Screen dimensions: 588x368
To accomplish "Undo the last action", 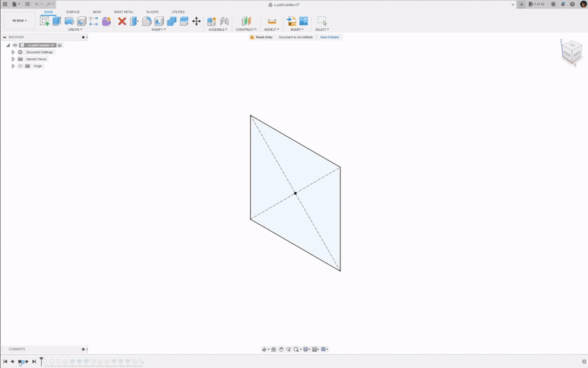I will (x=38, y=4).
